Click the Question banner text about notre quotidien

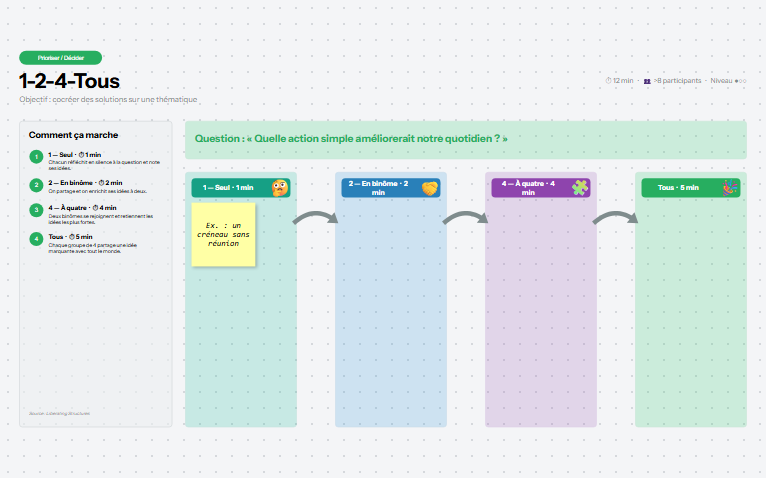coord(351,139)
